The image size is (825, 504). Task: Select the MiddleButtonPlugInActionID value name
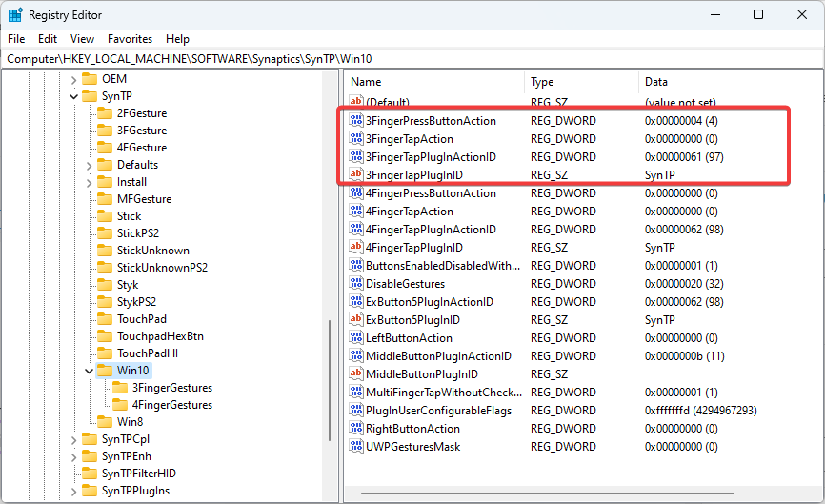click(x=438, y=356)
